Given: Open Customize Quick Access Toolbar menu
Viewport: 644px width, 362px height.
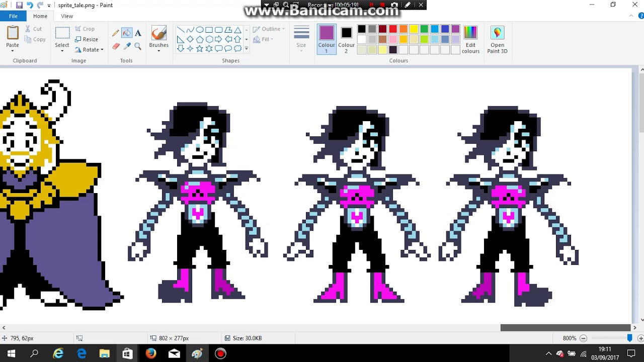Looking at the screenshot, I should coord(49,6).
